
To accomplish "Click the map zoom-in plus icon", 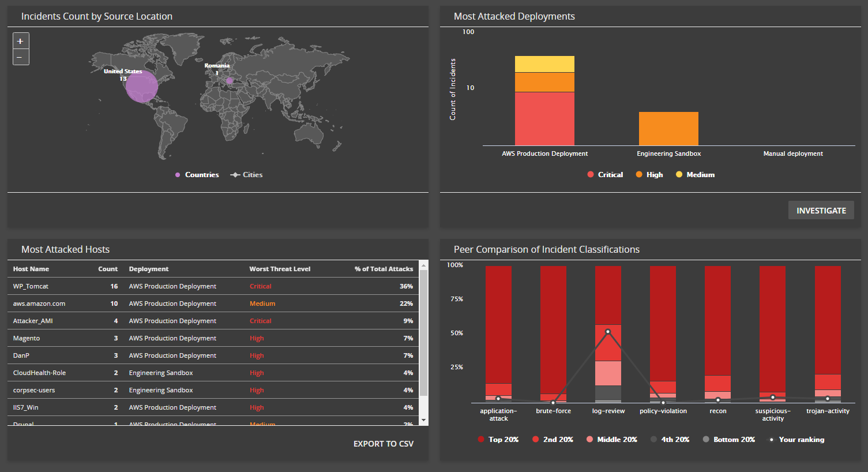I will point(20,40).
